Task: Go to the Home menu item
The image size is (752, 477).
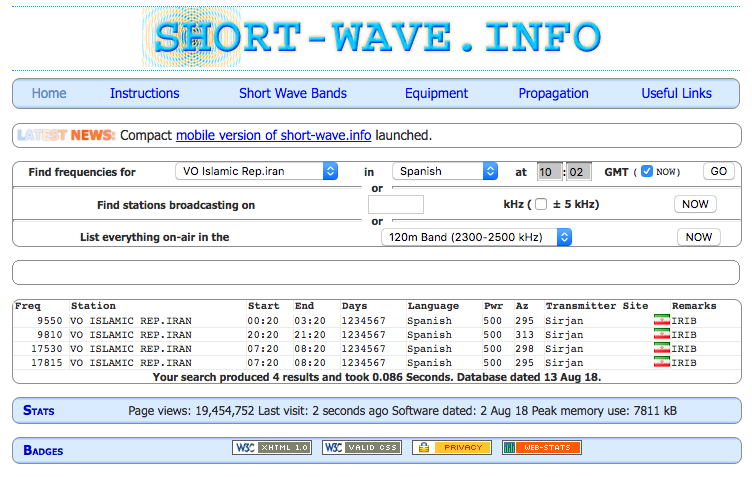Action: pos(49,93)
